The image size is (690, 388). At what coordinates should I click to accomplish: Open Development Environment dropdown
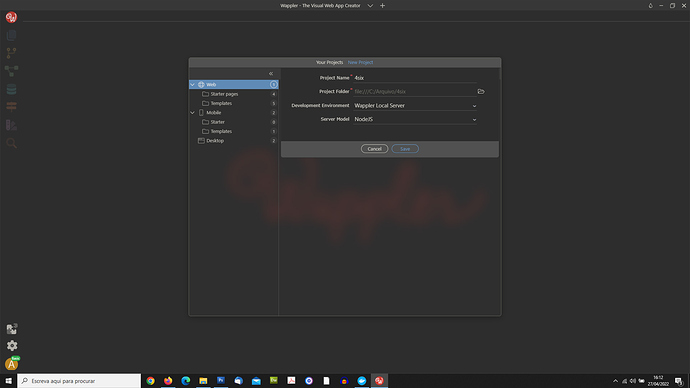click(x=415, y=106)
